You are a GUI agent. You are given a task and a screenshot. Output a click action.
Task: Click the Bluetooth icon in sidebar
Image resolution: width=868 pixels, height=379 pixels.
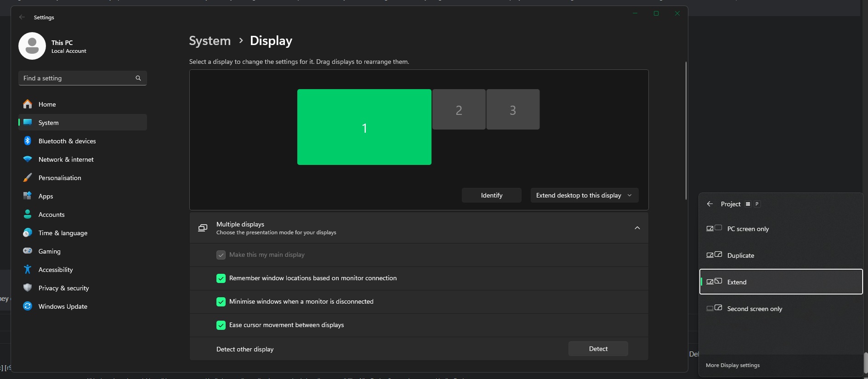click(28, 141)
